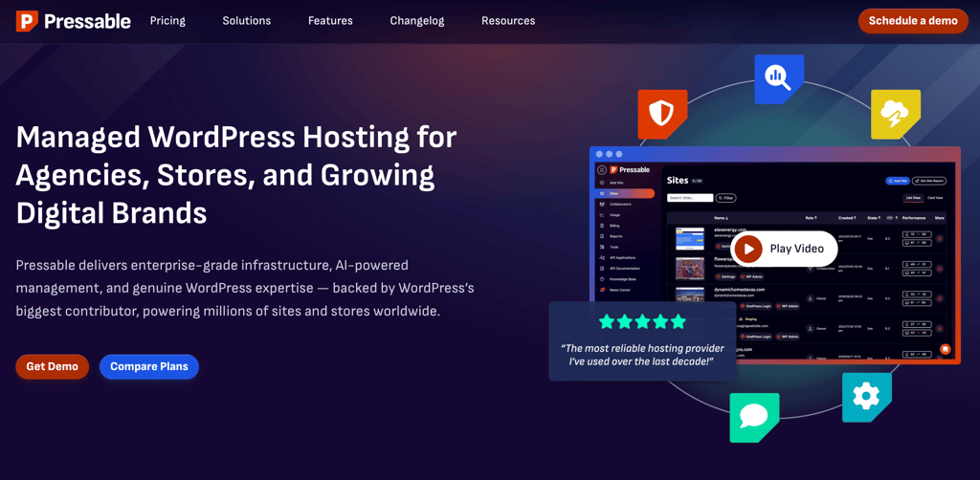Click the Get Site Report button
Image resolution: width=980 pixels, height=480 pixels.
click(928, 181)
